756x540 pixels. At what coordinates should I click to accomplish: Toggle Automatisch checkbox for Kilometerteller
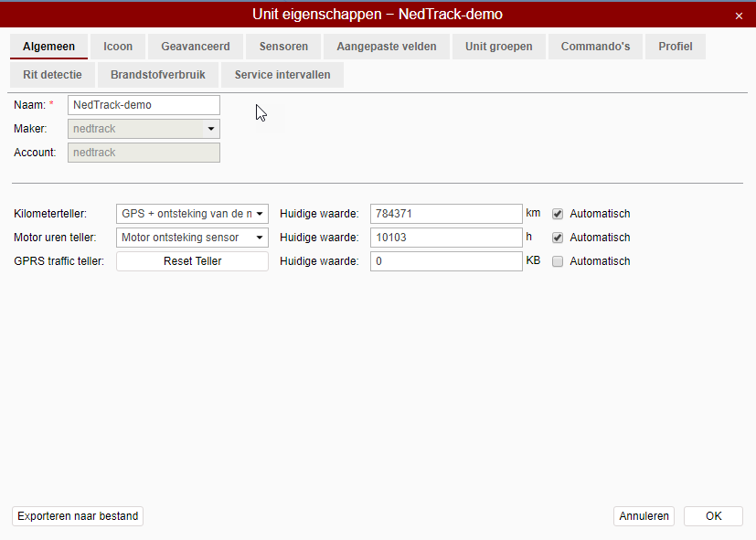pyautogui.click(x=558, y=214)
